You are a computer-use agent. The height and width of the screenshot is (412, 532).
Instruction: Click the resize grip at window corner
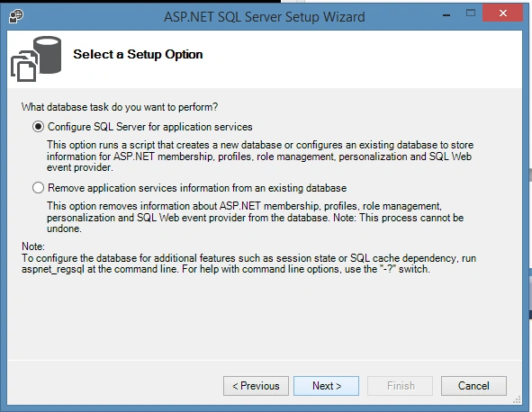[x=517, y=399]
